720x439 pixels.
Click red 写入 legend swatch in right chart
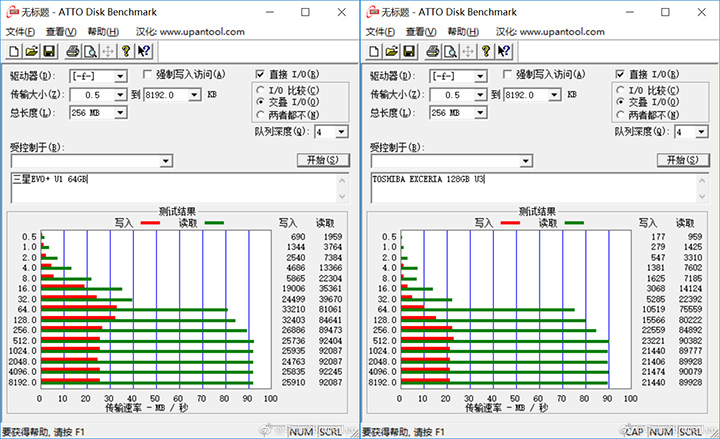pos(510,223)
